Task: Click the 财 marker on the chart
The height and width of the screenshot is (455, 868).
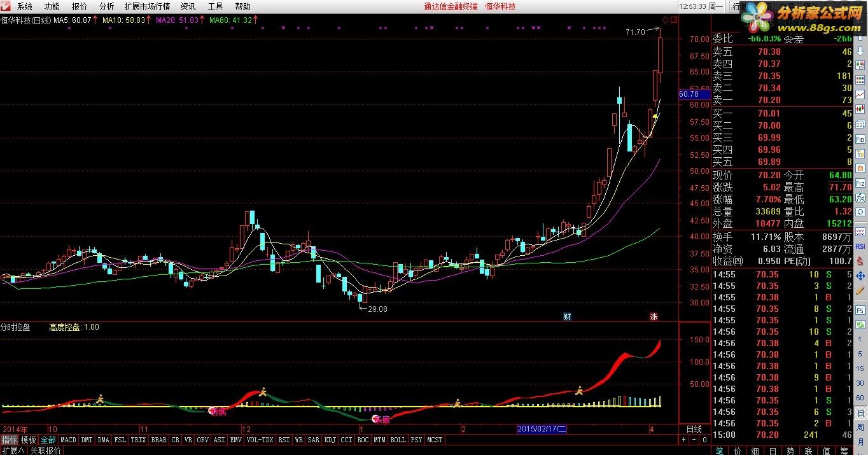Action: point(567,317)
